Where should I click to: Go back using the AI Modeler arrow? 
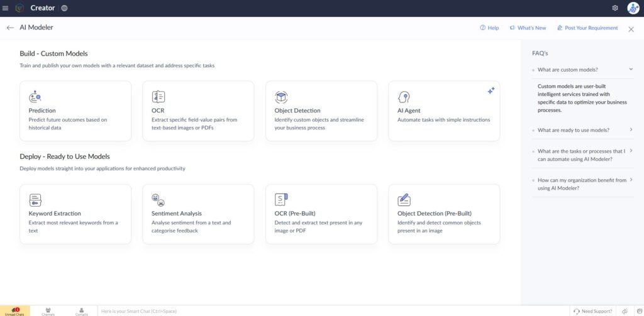tap(10, 28)
